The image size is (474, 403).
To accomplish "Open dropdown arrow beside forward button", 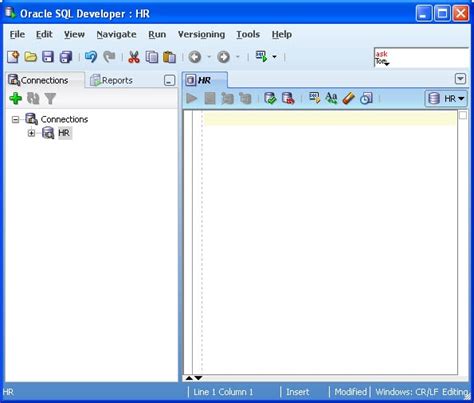I will click(238, 57).
